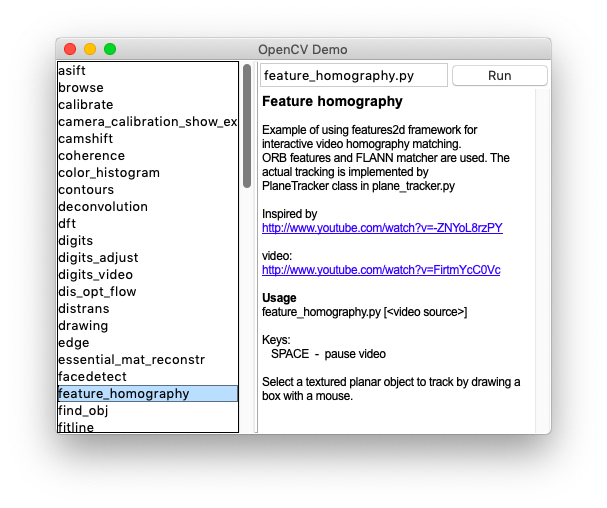Choose camera_calibration_show_ex list entry

click(x=148, y=122)
